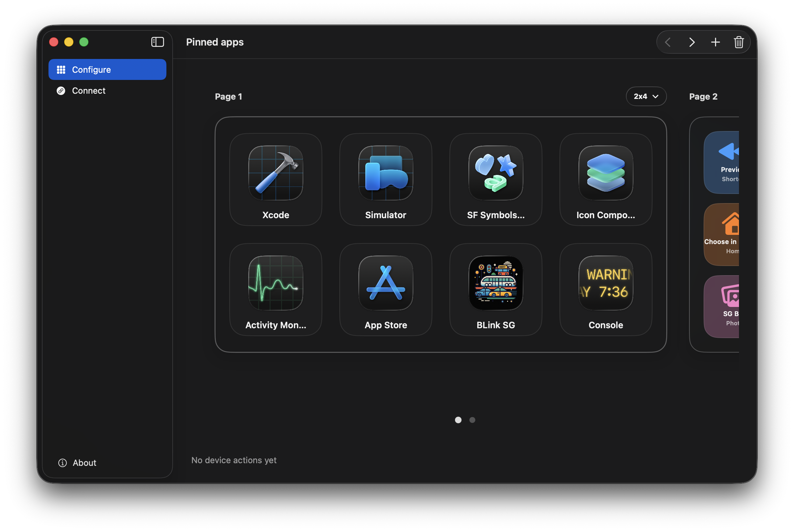
Task: Select the Console app tile
Action: tap(606, 289)
